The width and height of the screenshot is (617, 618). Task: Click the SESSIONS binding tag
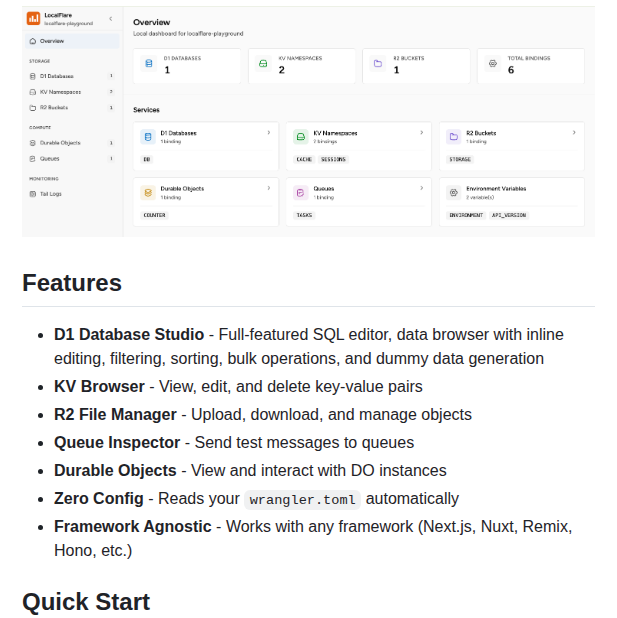333,159
